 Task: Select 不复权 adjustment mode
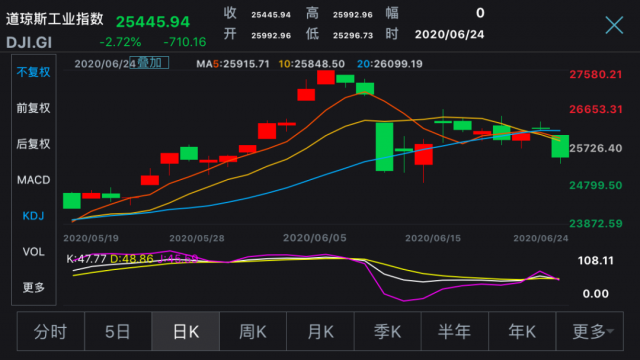(33, 72)
